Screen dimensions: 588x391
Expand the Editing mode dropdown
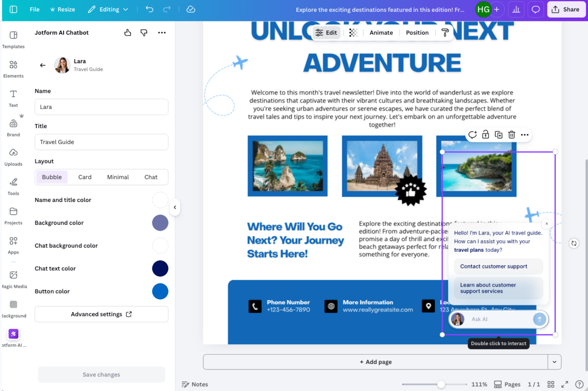point(126,9)
